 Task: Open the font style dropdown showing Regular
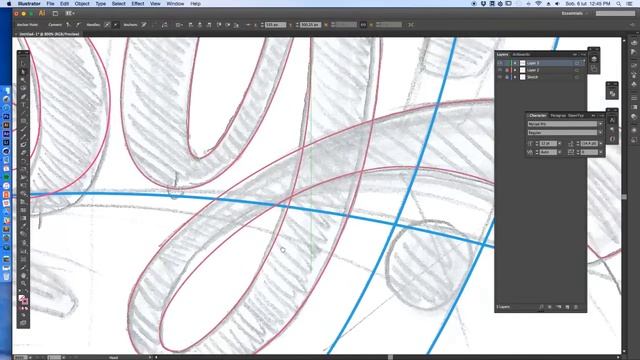[x=600, y=133]
